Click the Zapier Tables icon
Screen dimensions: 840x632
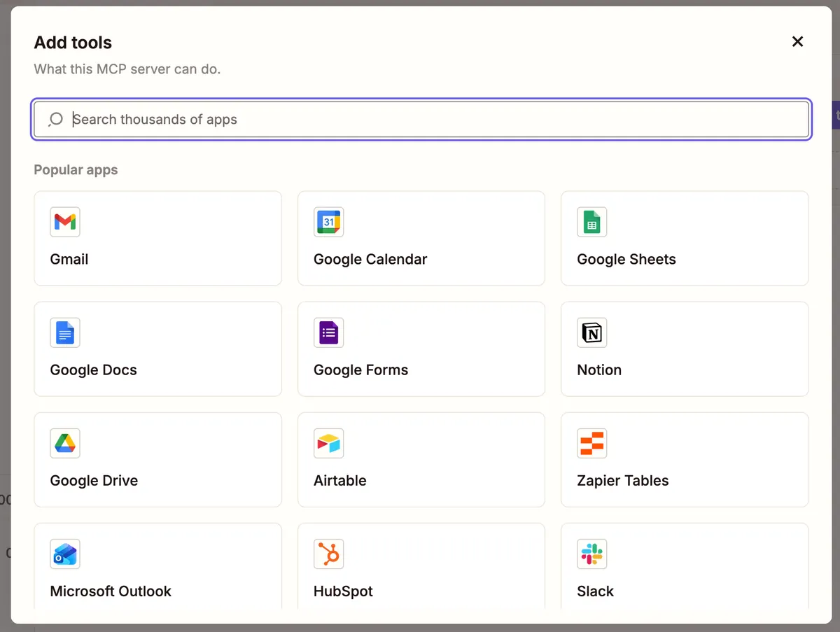592,443
